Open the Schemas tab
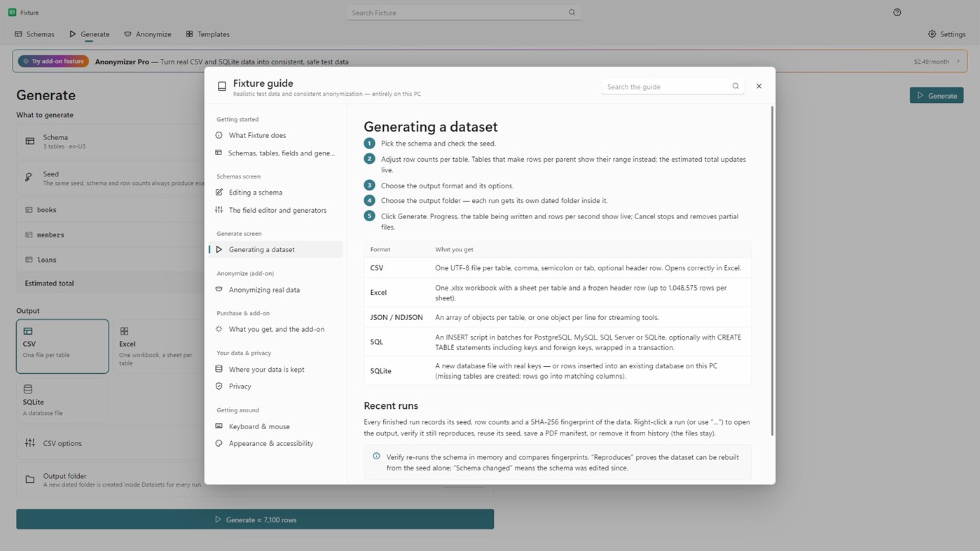 (x=34, y=34)
